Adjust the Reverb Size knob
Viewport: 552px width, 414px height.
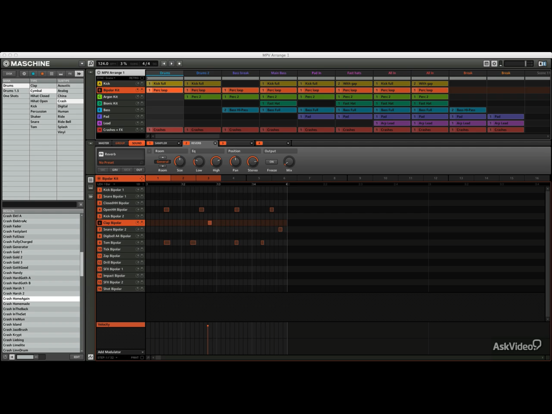(x=180, y=162)
